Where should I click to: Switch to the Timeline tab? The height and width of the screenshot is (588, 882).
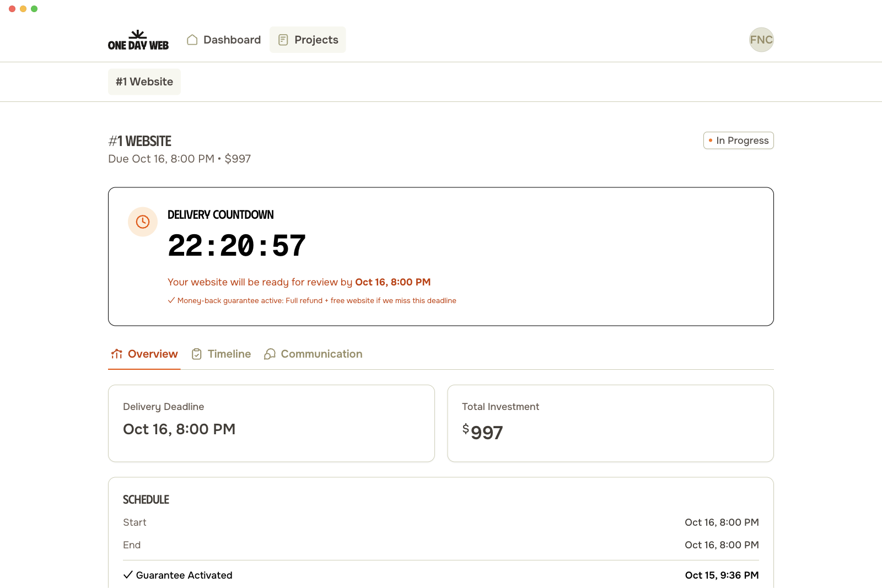229,354
